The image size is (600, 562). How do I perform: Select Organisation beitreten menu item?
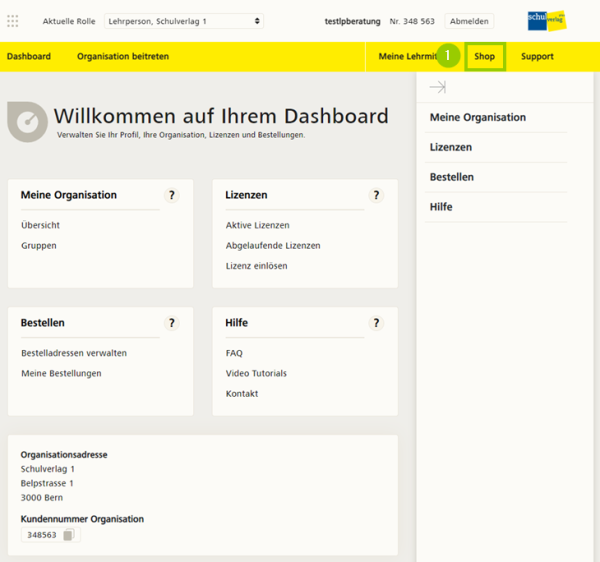pyautogui.click(x=123, y=57)
